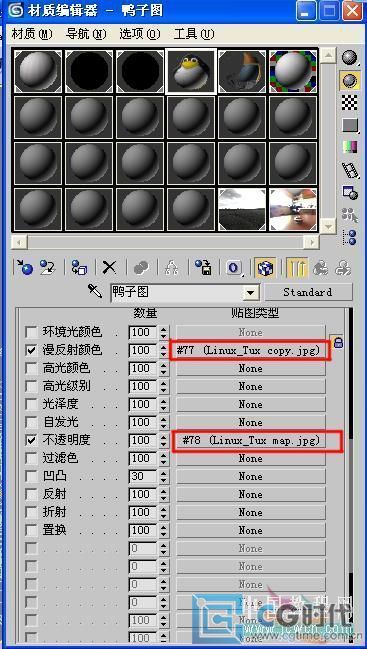Screen dimensions: 367x649
Task: Enable 反射 checkbox
Action: click(31, 495)
